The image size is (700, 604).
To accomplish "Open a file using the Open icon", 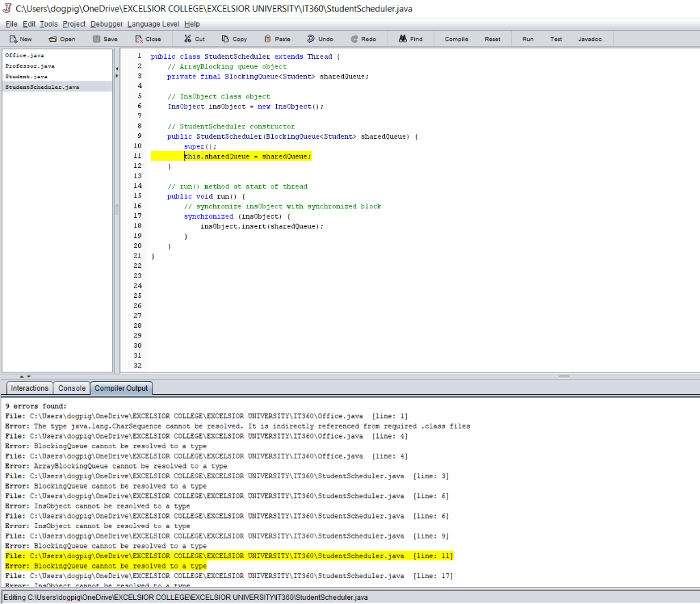I will (62, 39).
